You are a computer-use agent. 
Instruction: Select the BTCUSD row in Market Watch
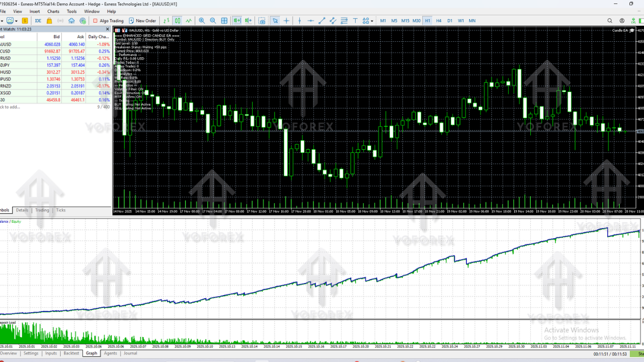coord(30,51)
